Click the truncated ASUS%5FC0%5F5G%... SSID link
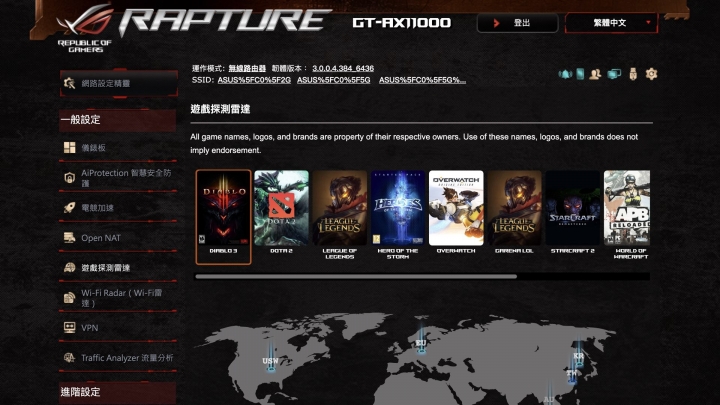 coord(422,80)
